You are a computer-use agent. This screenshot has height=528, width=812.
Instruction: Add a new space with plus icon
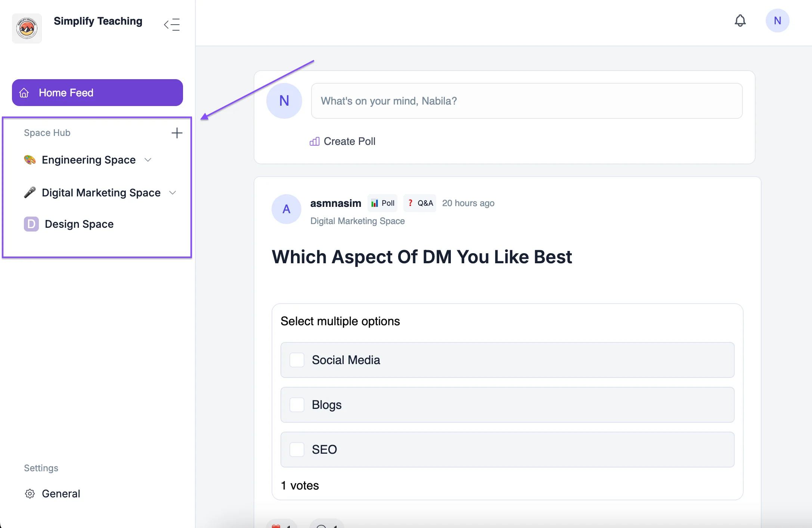pyautogui.click(x=177, y=133)
